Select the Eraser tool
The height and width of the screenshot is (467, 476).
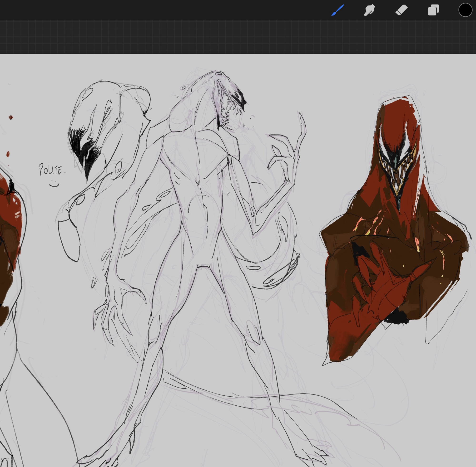pos(401,10)
